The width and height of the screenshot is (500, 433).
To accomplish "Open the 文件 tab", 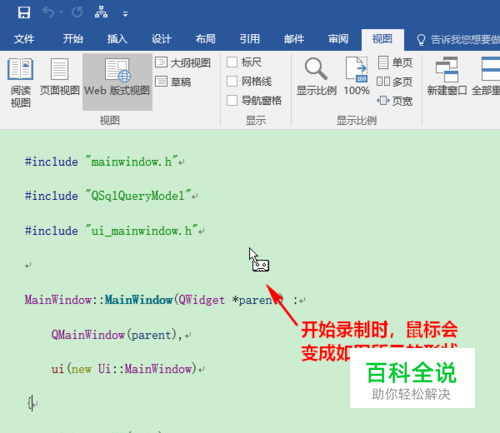I will pyautogui.click(x=24, y=39).
